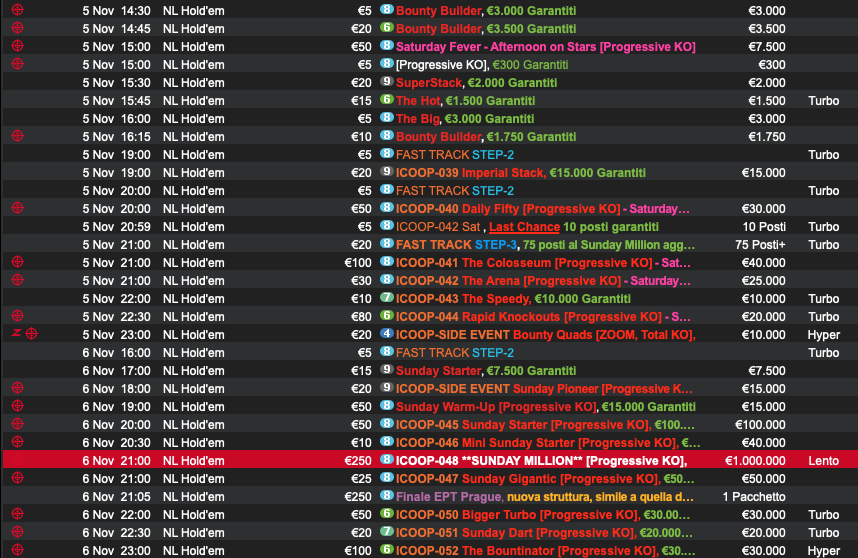Click the blue 8-max badge beside The Big
This screenshot has height=558, width=858.
click(x=387, y=118)
